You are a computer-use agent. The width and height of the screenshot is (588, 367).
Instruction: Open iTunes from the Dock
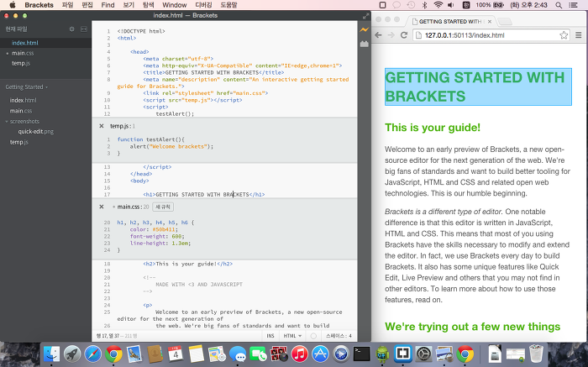point(299,354)
